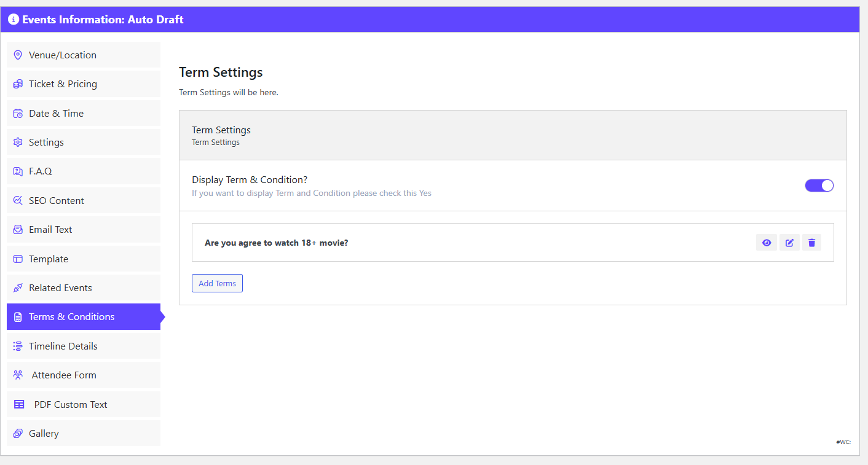Disable the Display Term & Condition toggle
The image size is (868, 465).
(x=819, y=186)
